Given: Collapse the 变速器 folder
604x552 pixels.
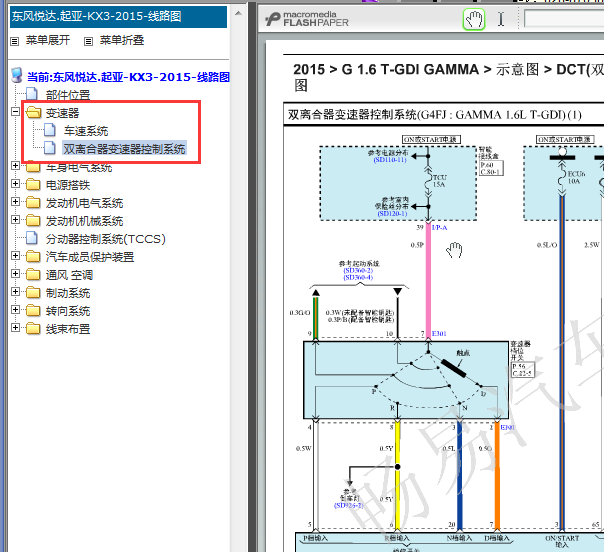Looking at the screenshot, I should click(15, 111).
